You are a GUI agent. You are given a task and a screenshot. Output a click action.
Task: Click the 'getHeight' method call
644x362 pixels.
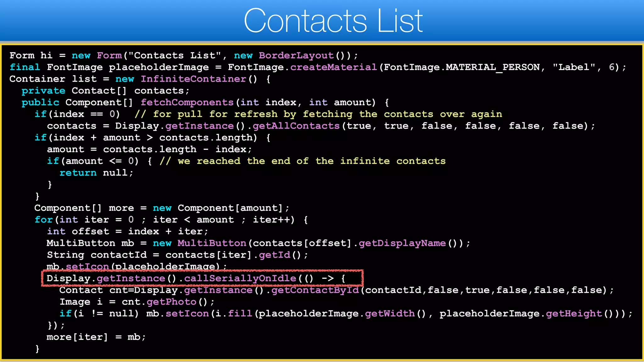click(574, 314)
